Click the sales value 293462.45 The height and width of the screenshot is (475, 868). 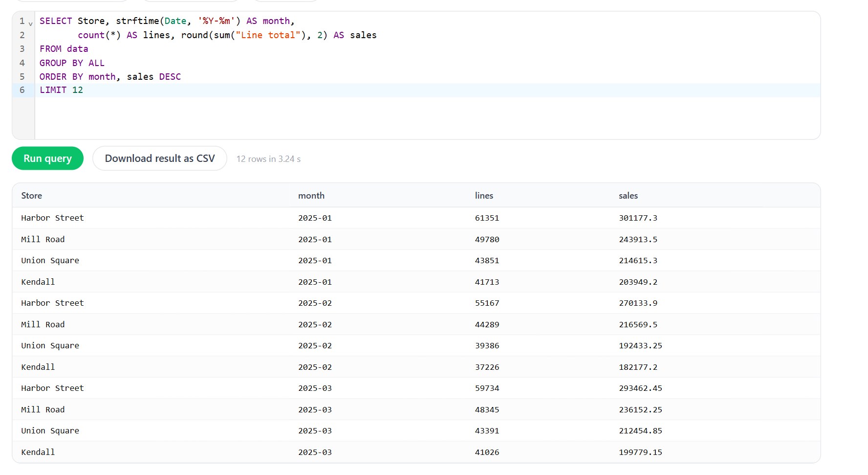(640, 388)
